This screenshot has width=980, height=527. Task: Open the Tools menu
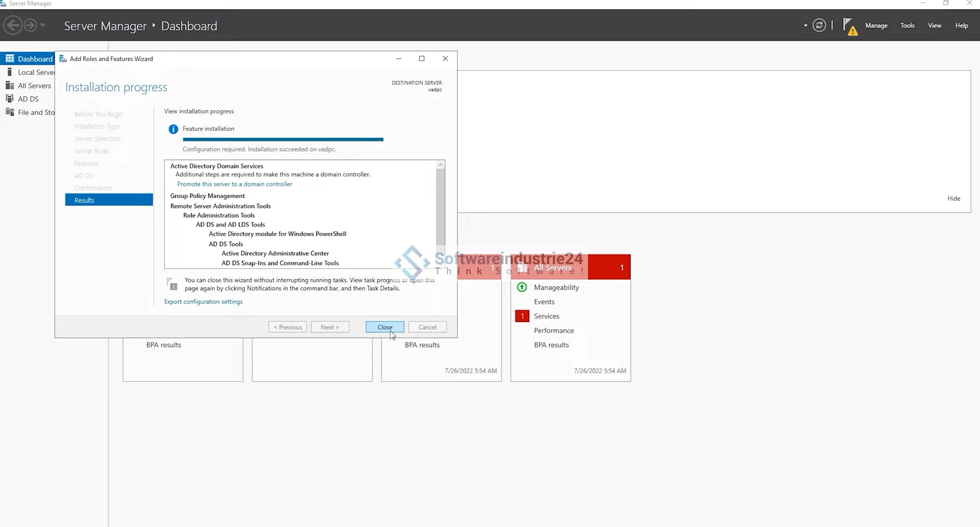click(x=907, y=26)
